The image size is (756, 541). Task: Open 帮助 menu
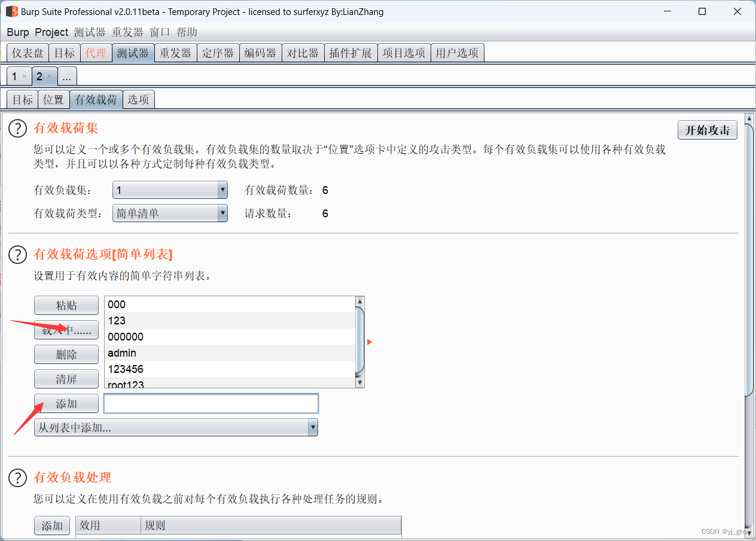(187, 32)
